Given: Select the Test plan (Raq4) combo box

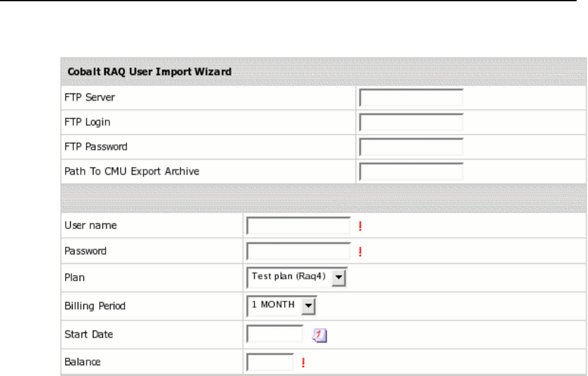Looking at the screenshot, I should click(290, 278).
